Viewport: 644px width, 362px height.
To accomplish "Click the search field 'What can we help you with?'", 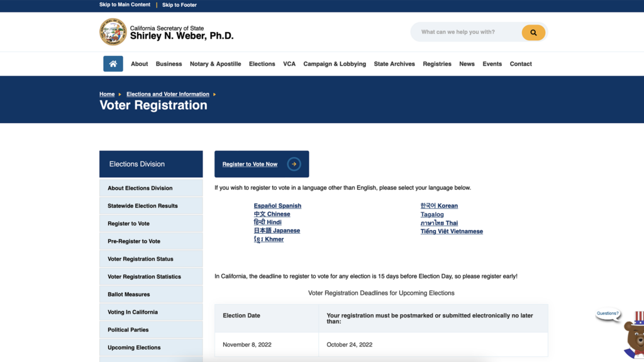I will (466, 32).
